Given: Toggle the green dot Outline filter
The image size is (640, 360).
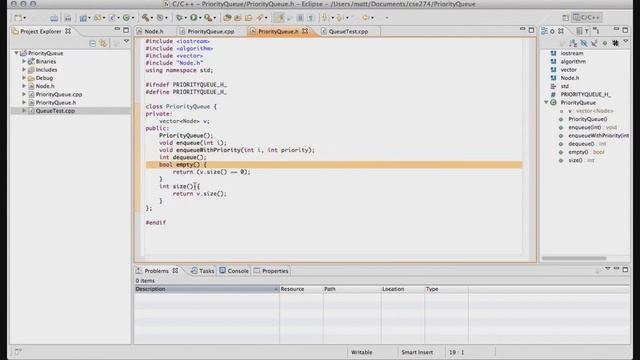Looking at the screenshot, I should point(605,43).
